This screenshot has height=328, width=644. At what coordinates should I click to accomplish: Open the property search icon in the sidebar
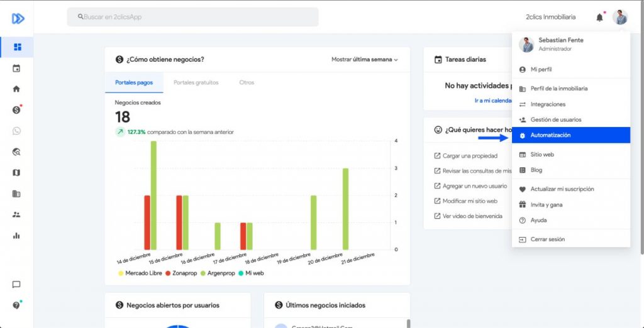16,152
